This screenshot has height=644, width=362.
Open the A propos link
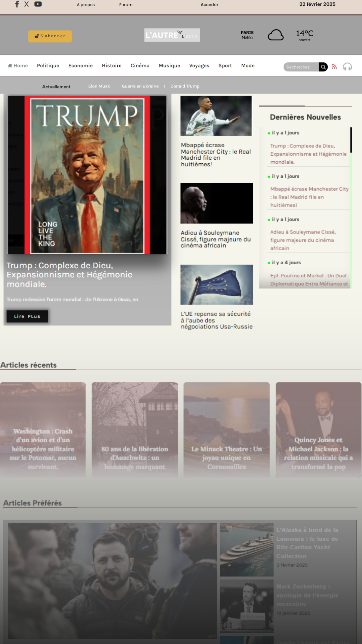tap(86, 5)
